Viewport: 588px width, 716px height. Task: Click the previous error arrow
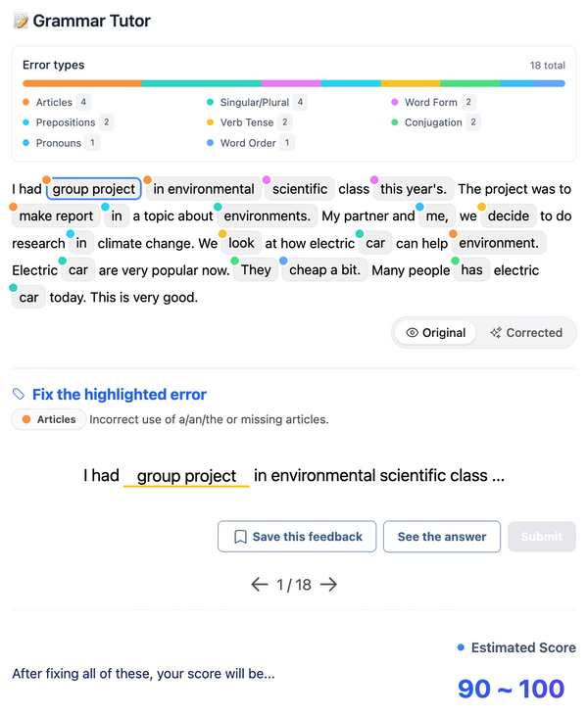tap(260, 585)
